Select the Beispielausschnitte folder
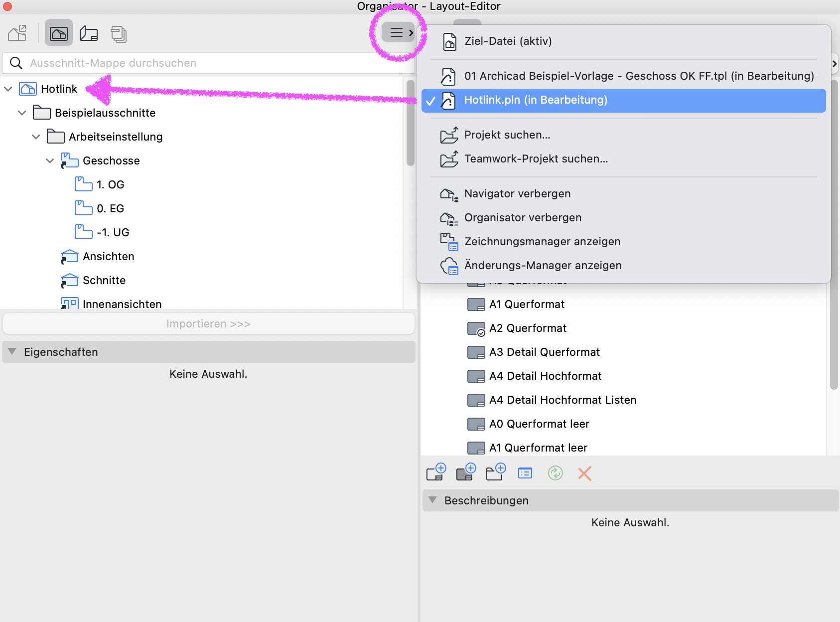This screenshot has height=622, width=840. pyautogui.click(x=94, y=113)
